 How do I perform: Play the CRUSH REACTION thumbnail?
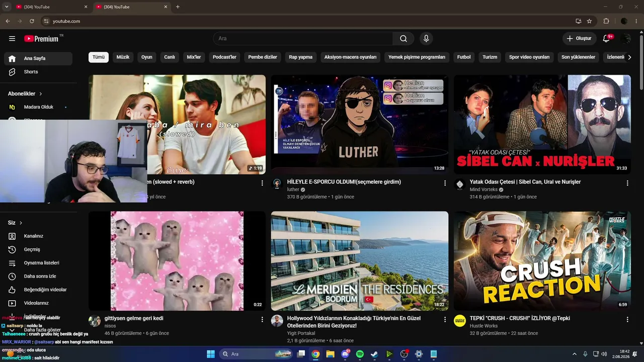tap(542, 261)
